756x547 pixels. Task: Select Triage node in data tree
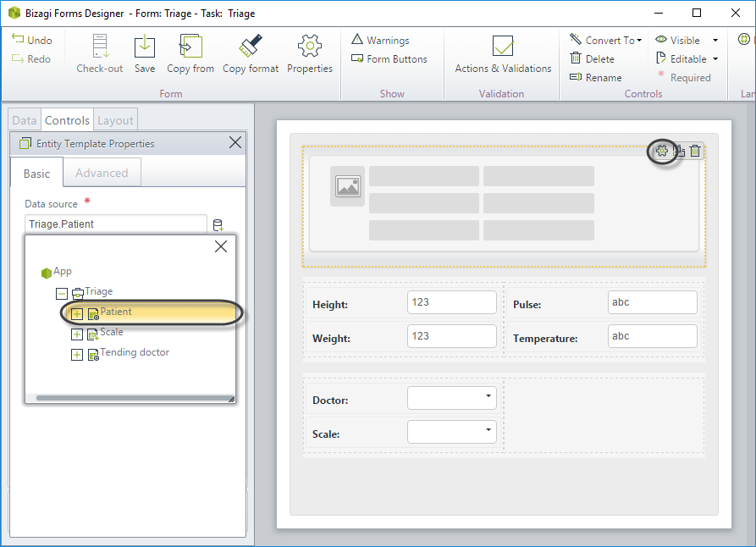(99, 291)
